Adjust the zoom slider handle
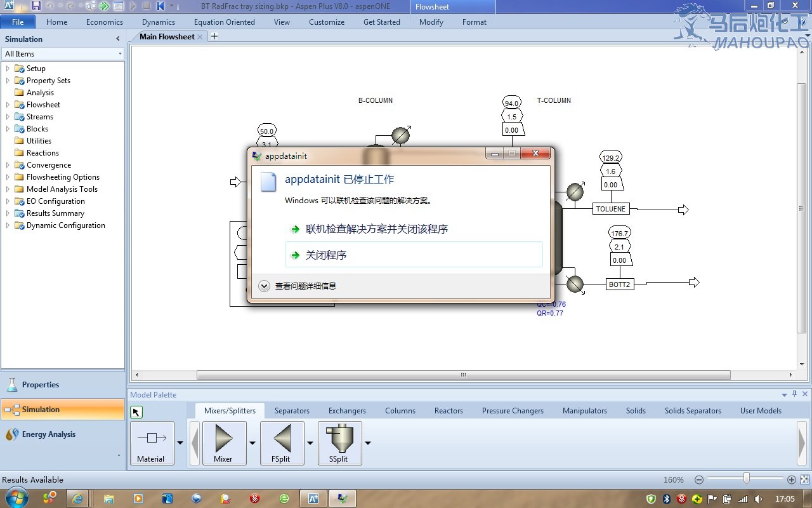 coord(747,479)
